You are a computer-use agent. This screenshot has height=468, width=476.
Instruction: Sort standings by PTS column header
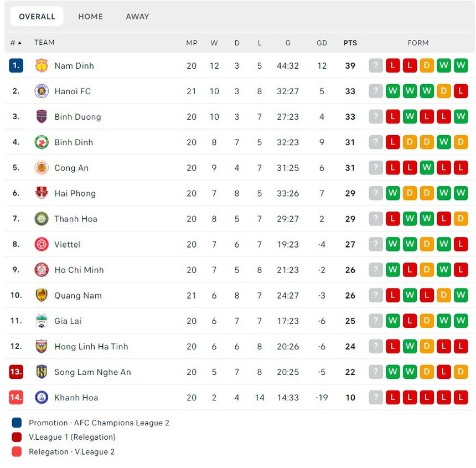(350, 43)
